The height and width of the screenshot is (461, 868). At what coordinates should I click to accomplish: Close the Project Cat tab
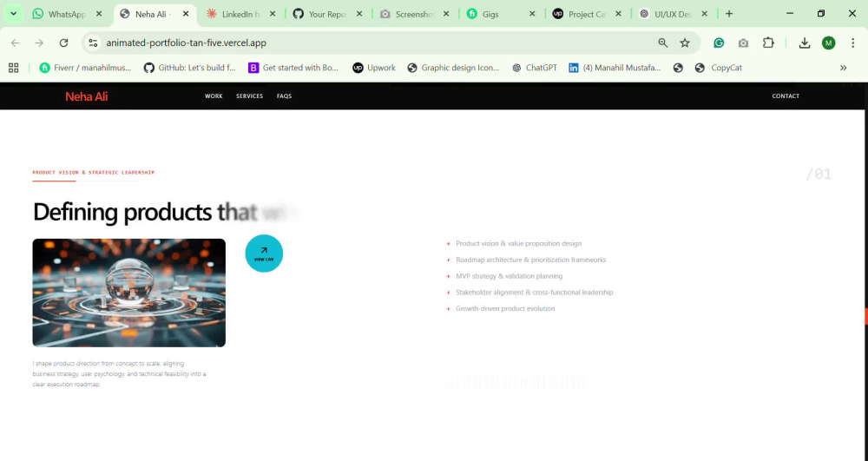pyautogui.click(x=618, y=15)
